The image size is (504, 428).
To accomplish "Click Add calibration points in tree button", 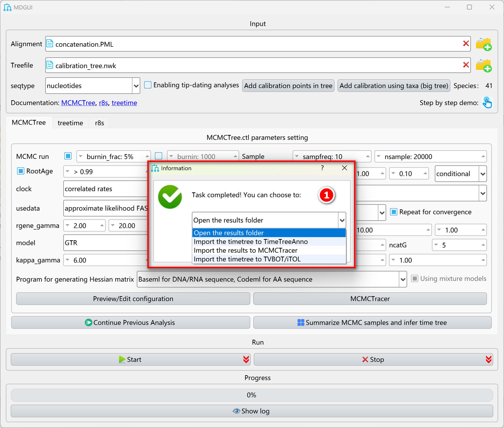I will (288, 86).
